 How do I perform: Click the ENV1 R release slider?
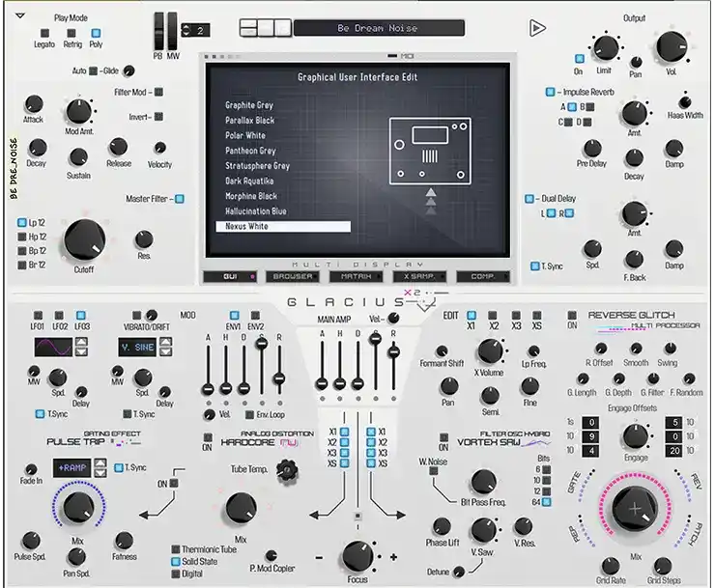click(x=279, y=378)
